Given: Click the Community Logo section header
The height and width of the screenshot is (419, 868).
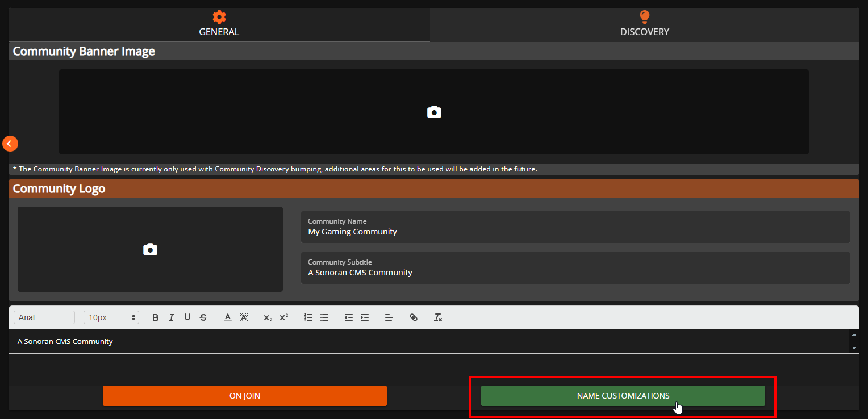Looking at the screenshot, I should tap(434, 188).
